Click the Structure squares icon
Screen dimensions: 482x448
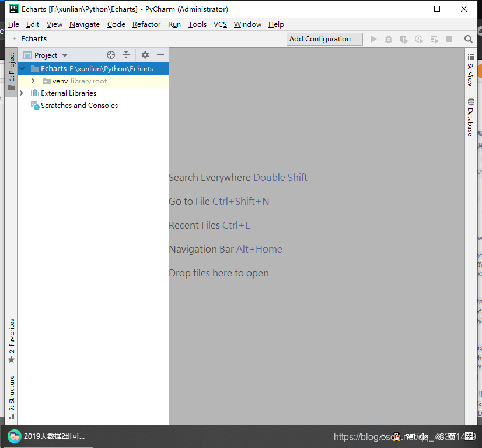click(x=11, y=417)
